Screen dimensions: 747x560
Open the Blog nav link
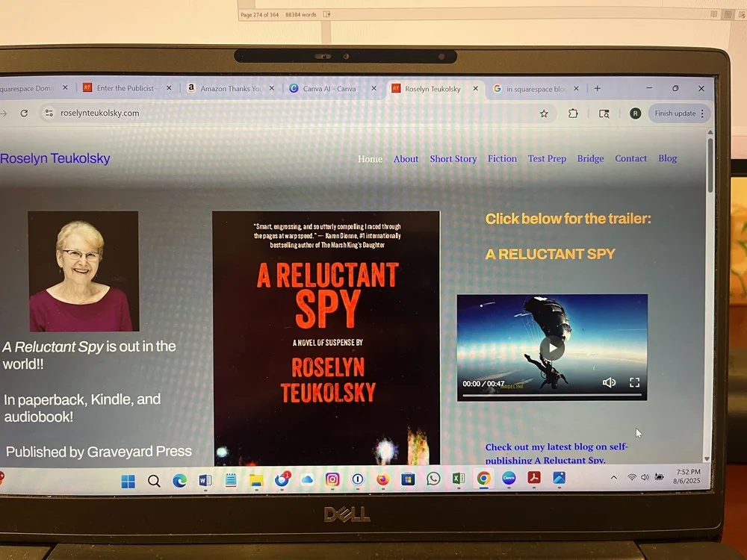click(667, 158)
